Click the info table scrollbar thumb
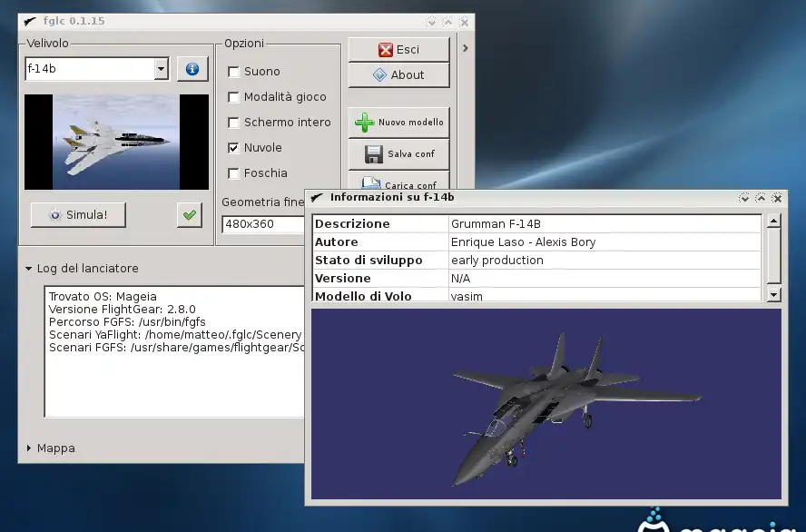This screenshot has width=806, height=532. point(773,255)
